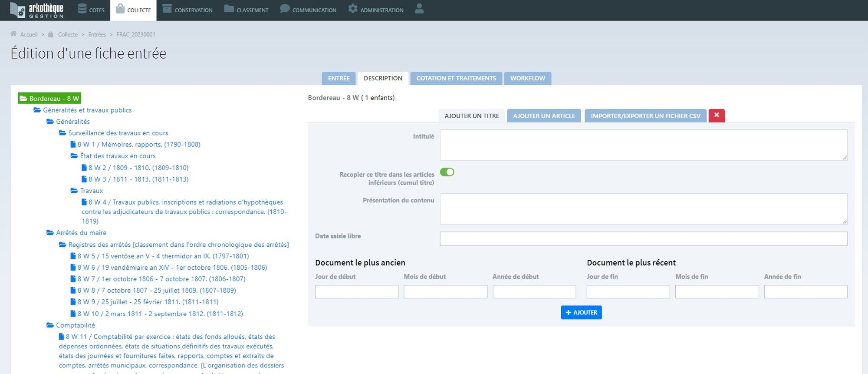The image size is (868, 374).
Task: Select the Ajouter un article tab
Action: pyautogui.click(x=544, y=116)
